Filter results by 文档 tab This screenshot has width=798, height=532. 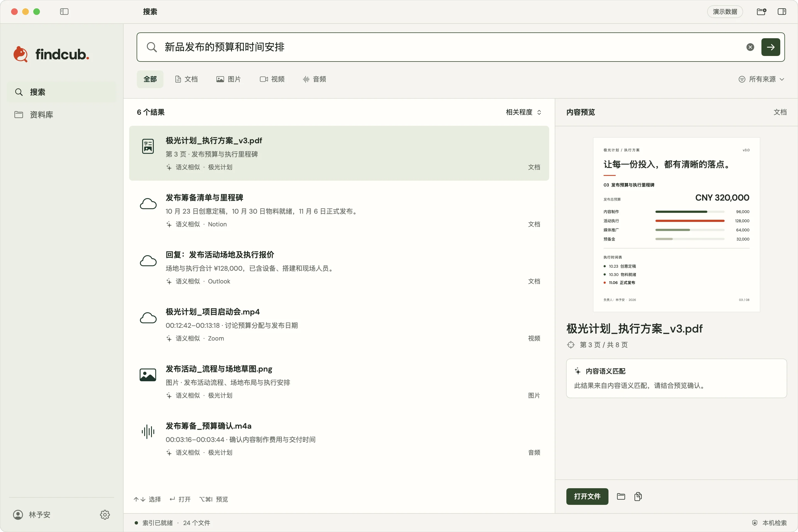tap(186, 79)
